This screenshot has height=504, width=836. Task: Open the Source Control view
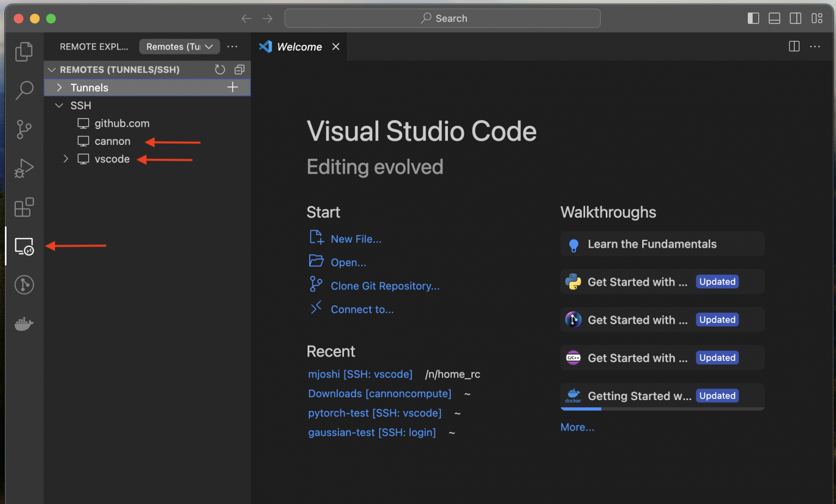(24, 130)
